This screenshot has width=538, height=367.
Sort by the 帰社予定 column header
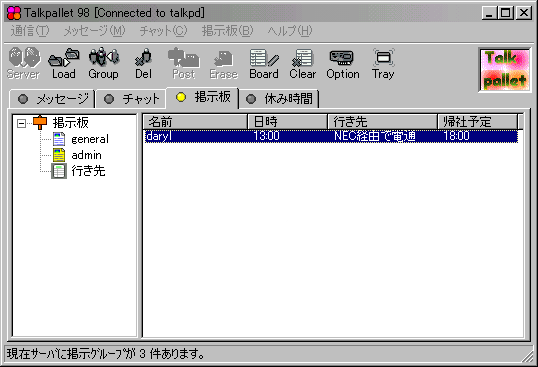point(478,122)
